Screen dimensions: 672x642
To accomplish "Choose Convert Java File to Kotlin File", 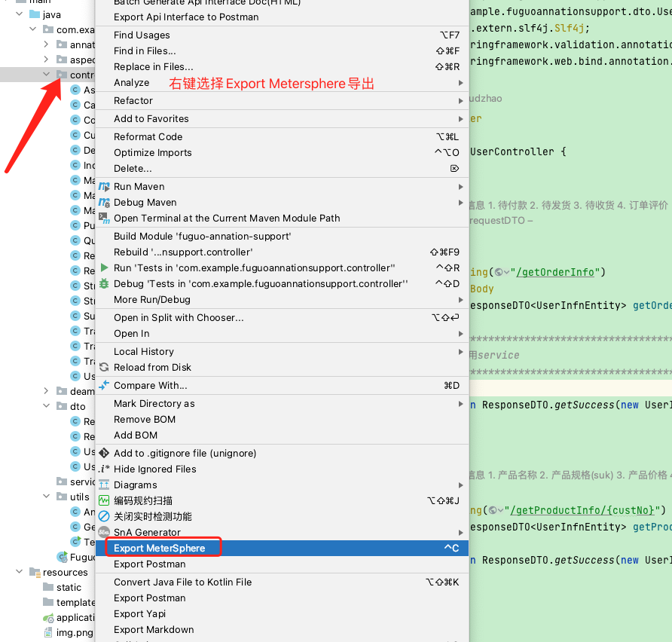I will (x=282, y=582).
